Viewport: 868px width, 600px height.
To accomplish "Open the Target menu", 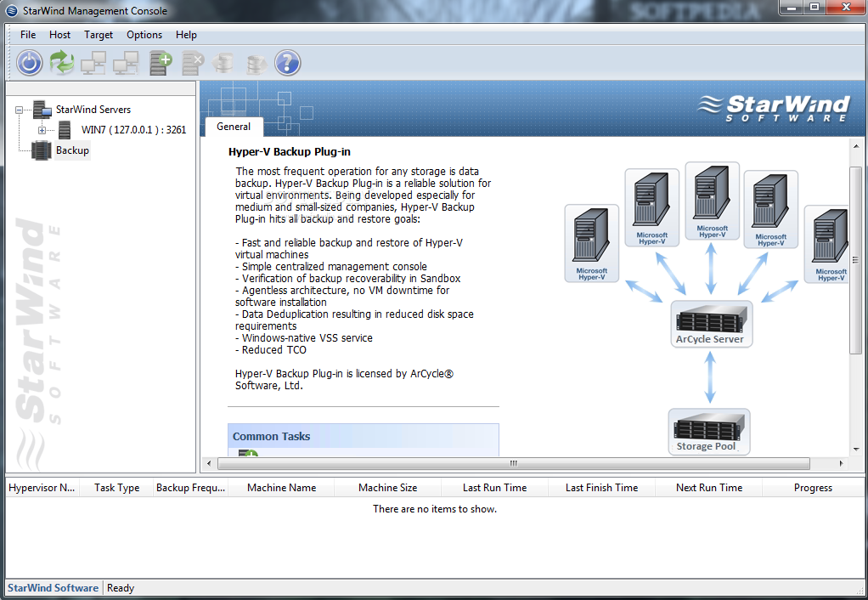I will point(99,35).
